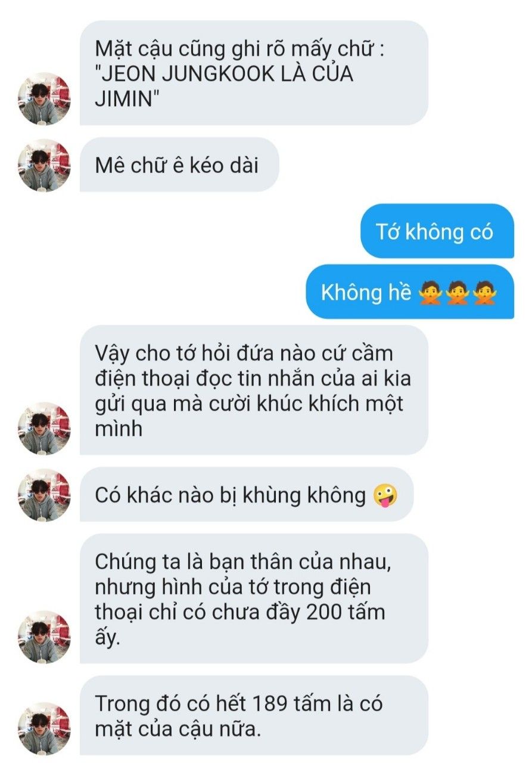
Task: Tap the quoted 'JEON JUNGKOOK LÀ CỦA' text
Action: (x=225, y=75)
